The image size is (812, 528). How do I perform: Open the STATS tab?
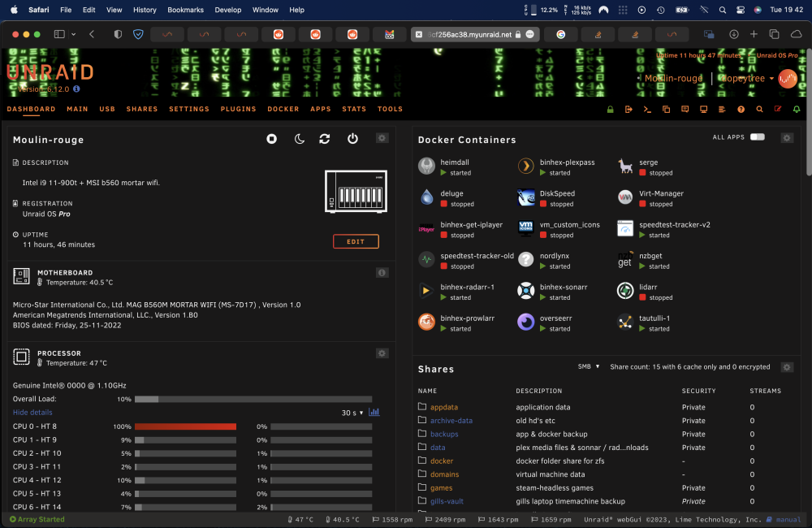354,109
